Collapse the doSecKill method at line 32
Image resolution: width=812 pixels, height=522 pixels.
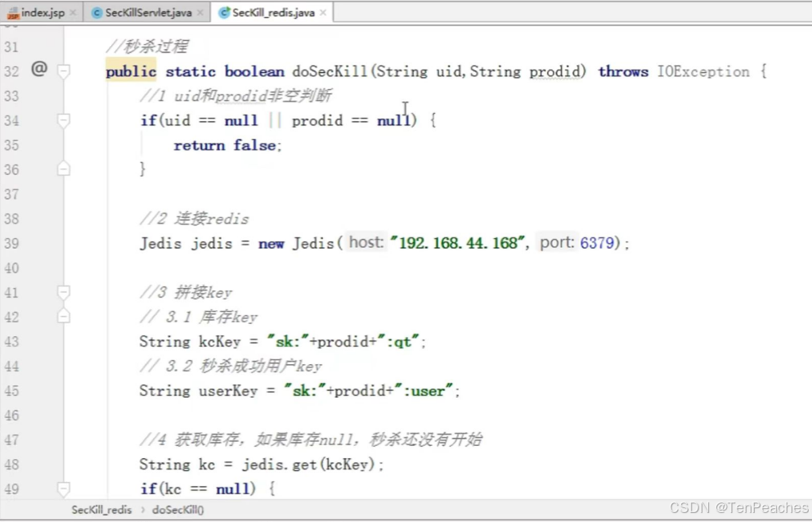[63, 71]
